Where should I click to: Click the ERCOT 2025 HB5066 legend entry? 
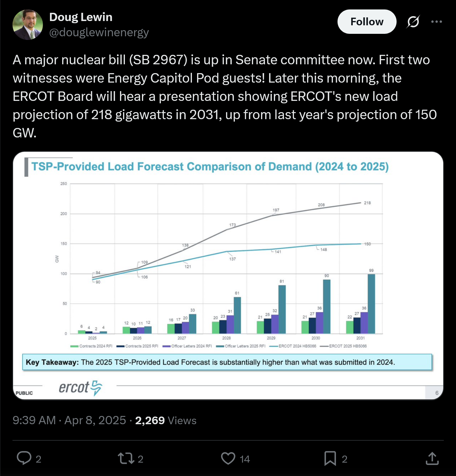tap(343, 346)
